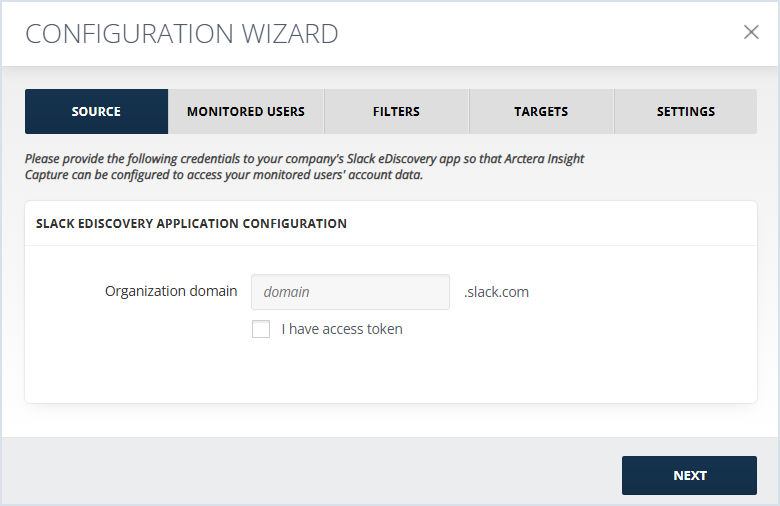
Task: Click the italic credentials instruction paragraph
Action: pyautogui.click(x=304, y=167)
